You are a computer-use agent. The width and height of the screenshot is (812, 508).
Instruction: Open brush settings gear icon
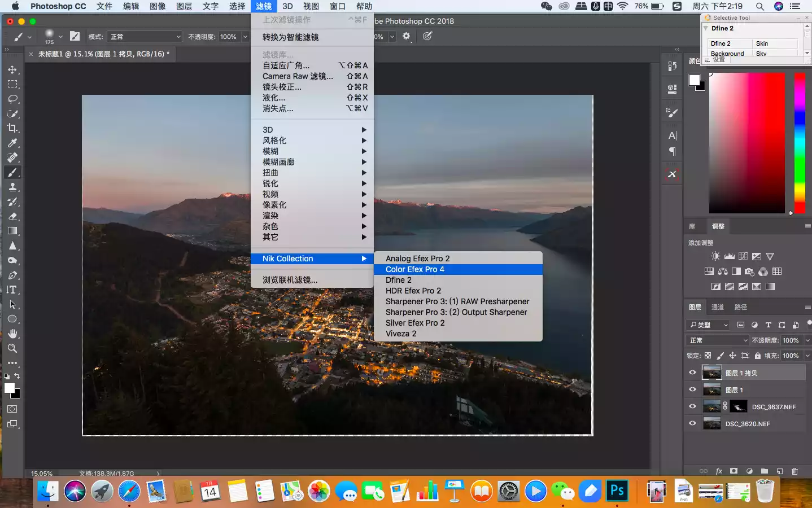click(x=406, y=36)
